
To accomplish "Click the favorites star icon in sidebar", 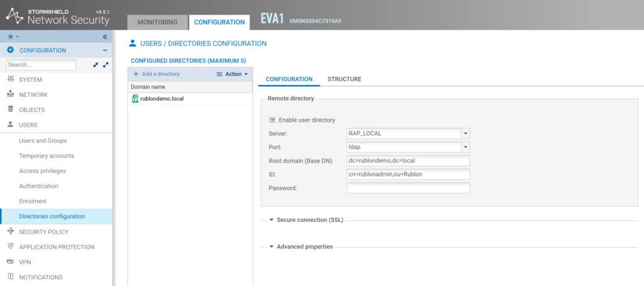I will click(10, 37).
